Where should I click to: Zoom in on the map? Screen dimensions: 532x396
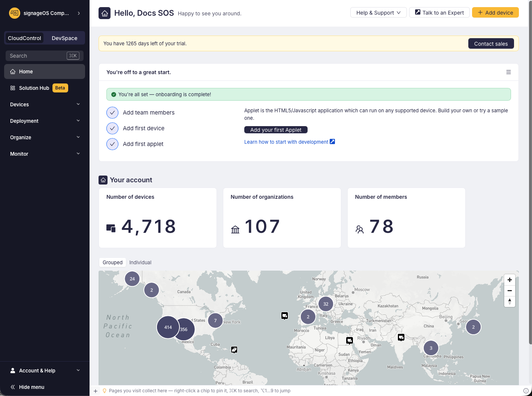[510, 280]
